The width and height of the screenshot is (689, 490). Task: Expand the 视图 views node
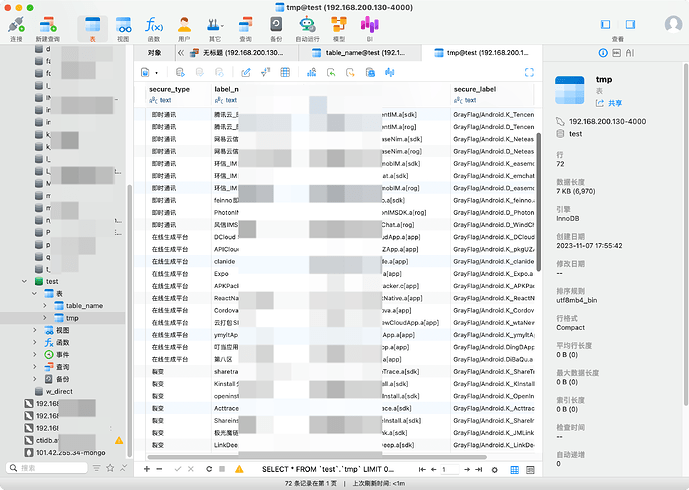point(35,330)
